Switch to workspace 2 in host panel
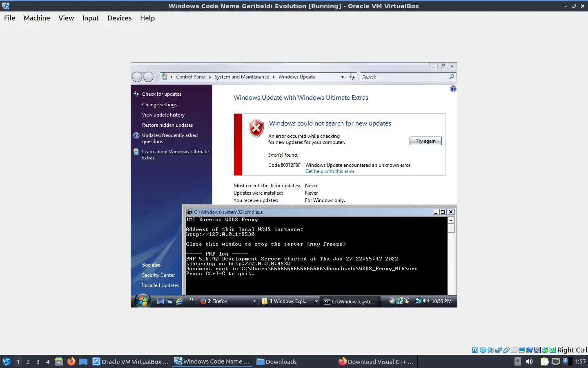This screenshot has width=588, height=368. 28,361
